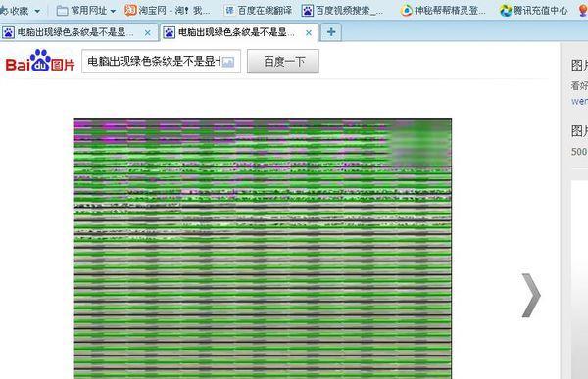Click the green striped glitch image

(263, 249)
